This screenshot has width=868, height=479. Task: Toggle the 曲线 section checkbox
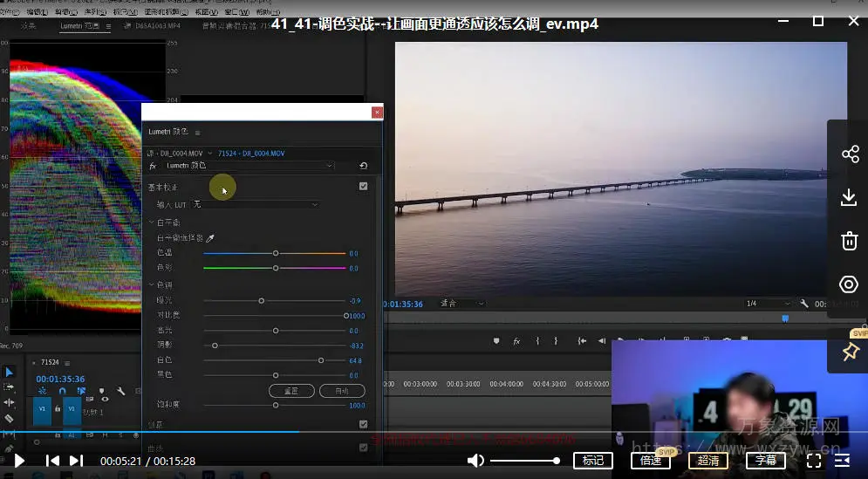[364, 448]
